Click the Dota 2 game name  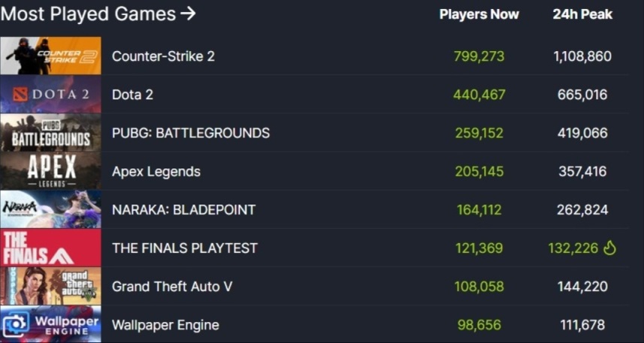[x=132, y=95]
